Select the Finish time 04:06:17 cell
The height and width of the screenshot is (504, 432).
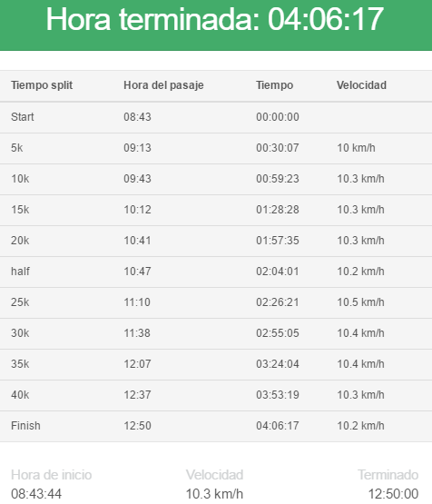coord(278,426)
